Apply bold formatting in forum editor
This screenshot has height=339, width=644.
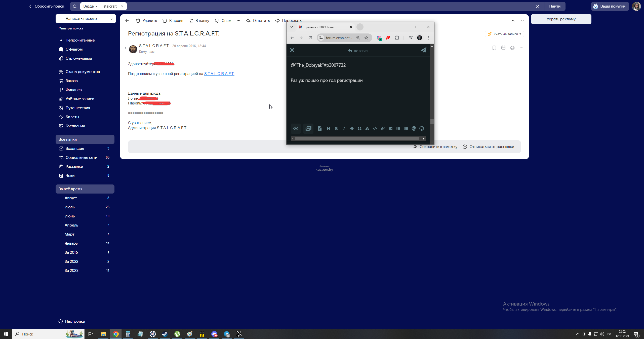[x=336, y=129]
